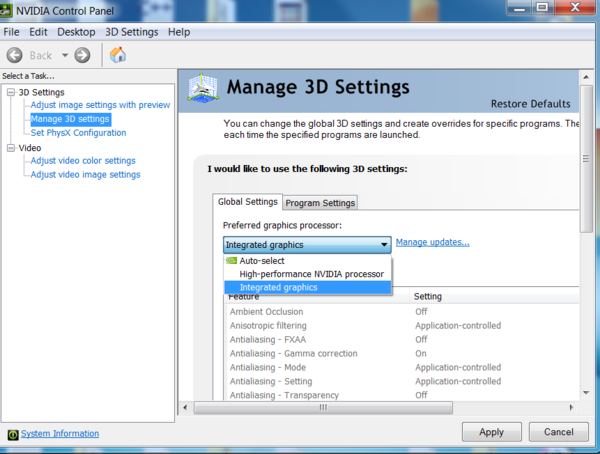Click the Setting column header

494,296
